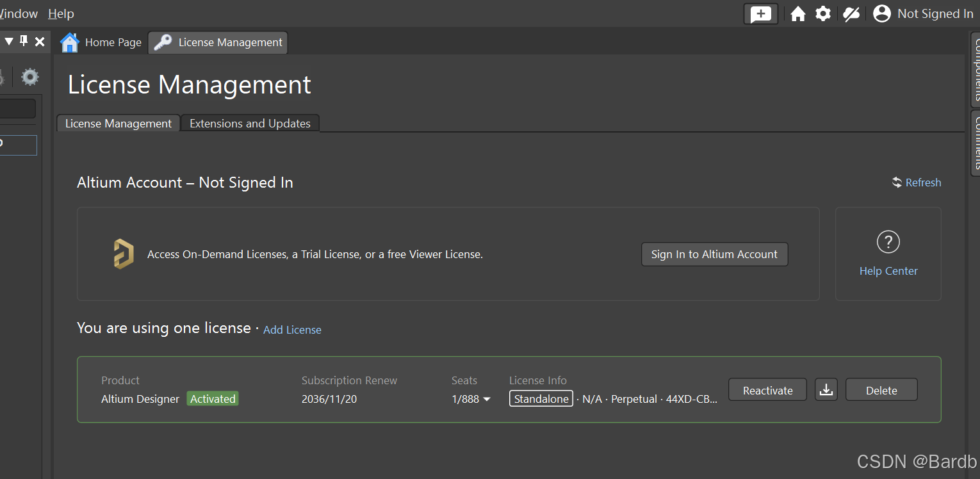The height and width of the screenshot is (479, 980).
Task: Open preferences gear icon in top bar
Action: tap(823, 13)
